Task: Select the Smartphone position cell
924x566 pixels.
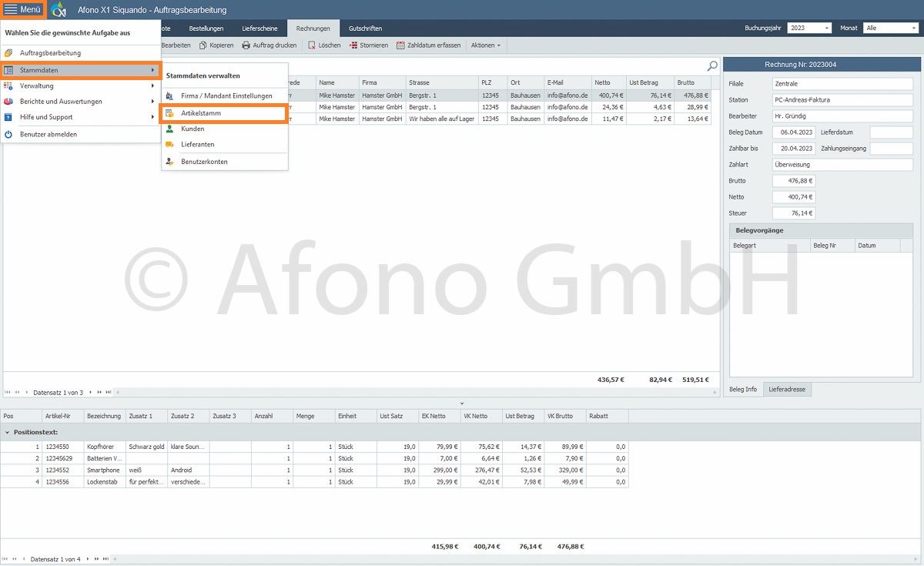Action: point(105,470)
